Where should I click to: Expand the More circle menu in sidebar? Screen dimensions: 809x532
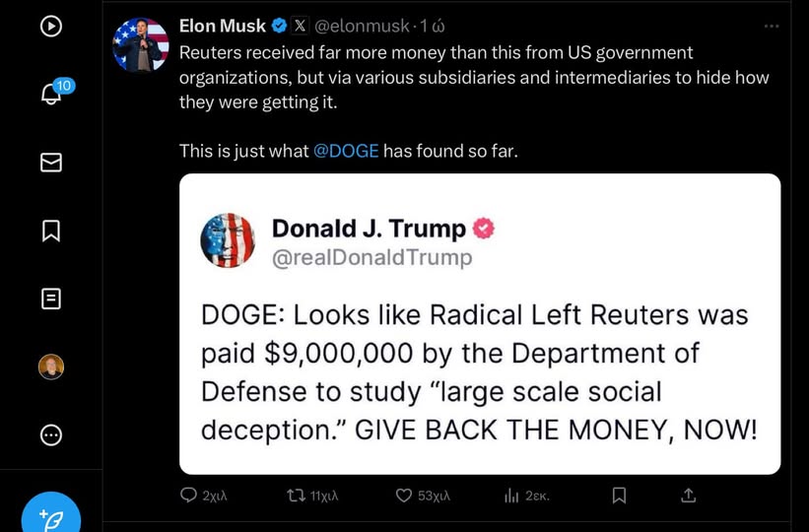[51, 434]
